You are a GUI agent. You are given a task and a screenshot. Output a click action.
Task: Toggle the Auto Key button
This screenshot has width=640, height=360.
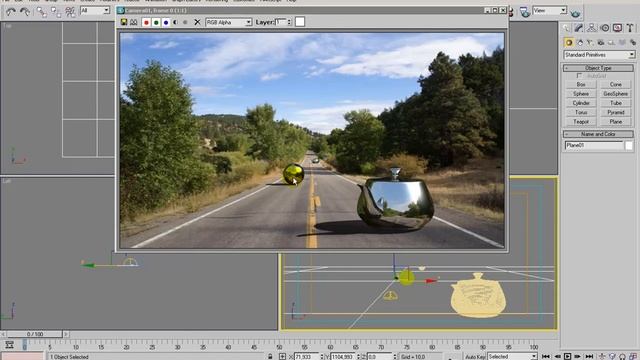(475, 357)
